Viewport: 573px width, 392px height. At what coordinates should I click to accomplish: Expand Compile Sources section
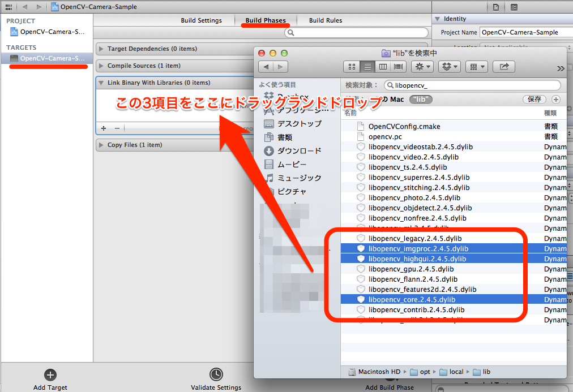[101, 66]
